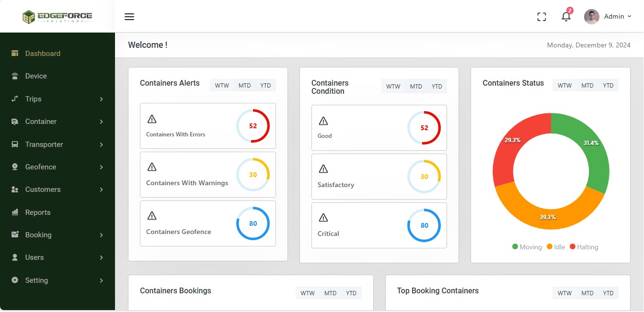Select MTD in Containers Condition

(x=416, y=87)
